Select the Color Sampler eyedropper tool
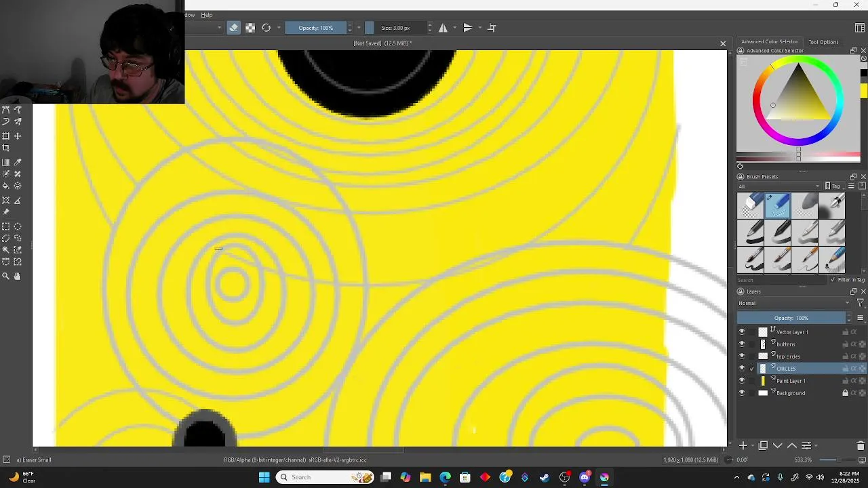Image resolution: width=868 pixels, height=488 pixels. tap(18, 162)
